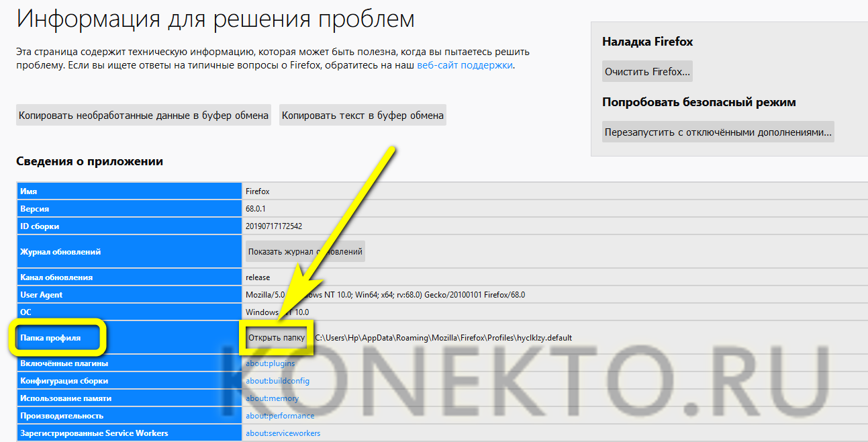Click the Производительность row label
The height and width of the screenshot is (442, 868).
click(62, 416)
